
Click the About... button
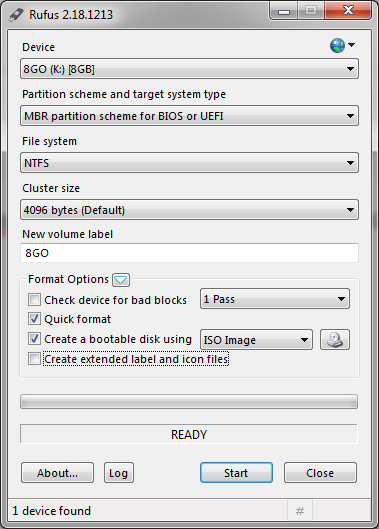[x=57, y=473]
